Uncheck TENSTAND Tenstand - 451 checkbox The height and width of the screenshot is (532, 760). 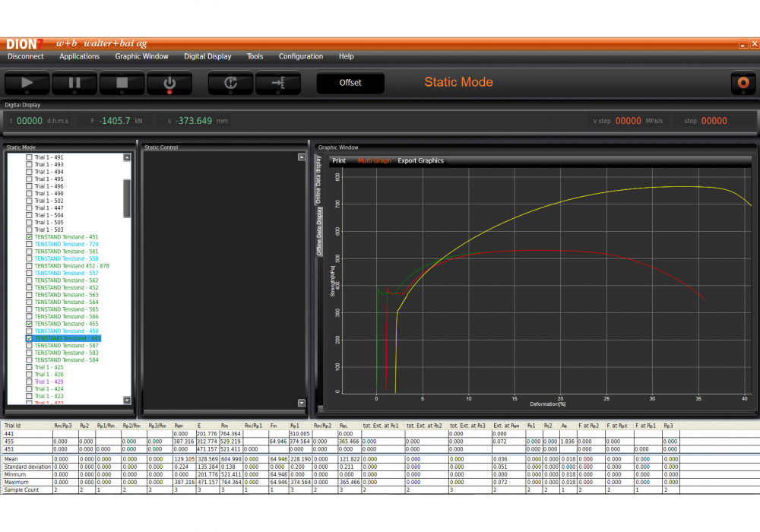pos(29,237)
